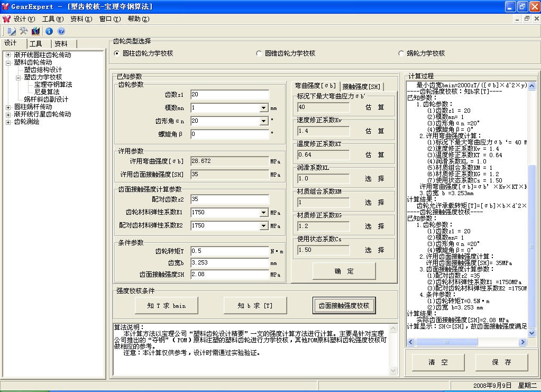Click the 确定 button
The image size is (541, 392).
[344, 271]
